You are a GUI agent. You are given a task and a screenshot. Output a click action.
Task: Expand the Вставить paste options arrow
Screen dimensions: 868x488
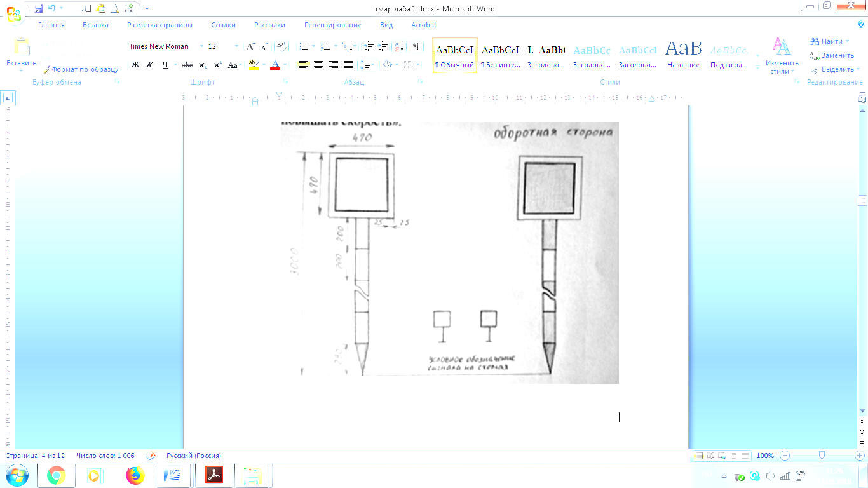21,70
